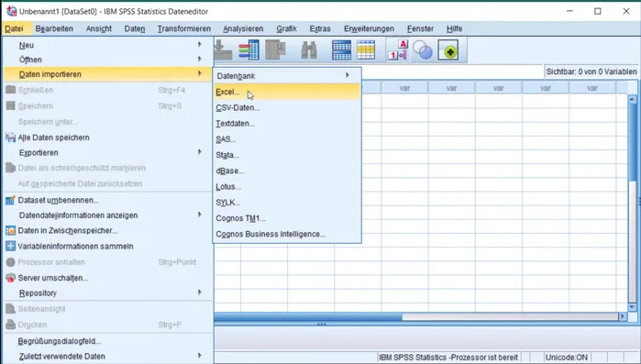Screen dimensions: 641x364
Task: Click status text Prozessor ist bereit
Action: click(x=448, y=358)
